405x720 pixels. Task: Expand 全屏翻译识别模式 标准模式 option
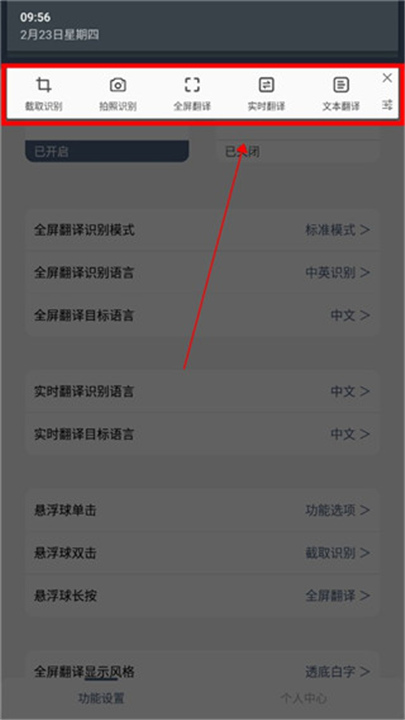coord(202,230)
